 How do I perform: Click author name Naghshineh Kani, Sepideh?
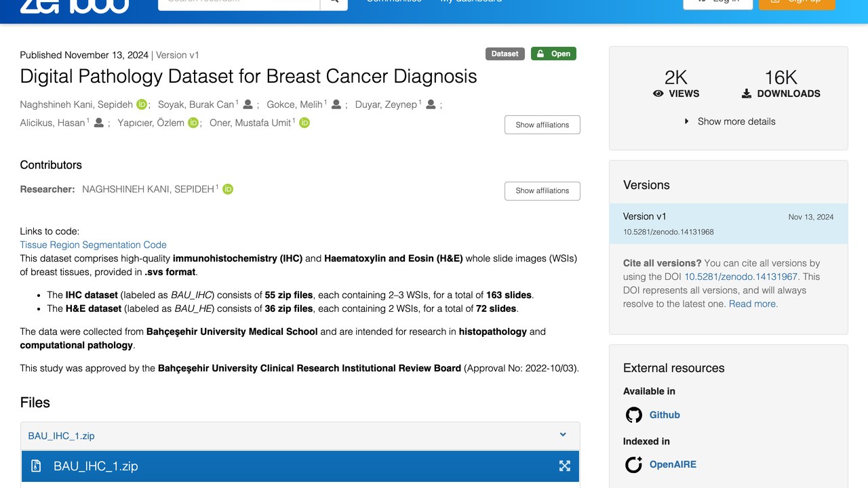(x=77, y=104)
